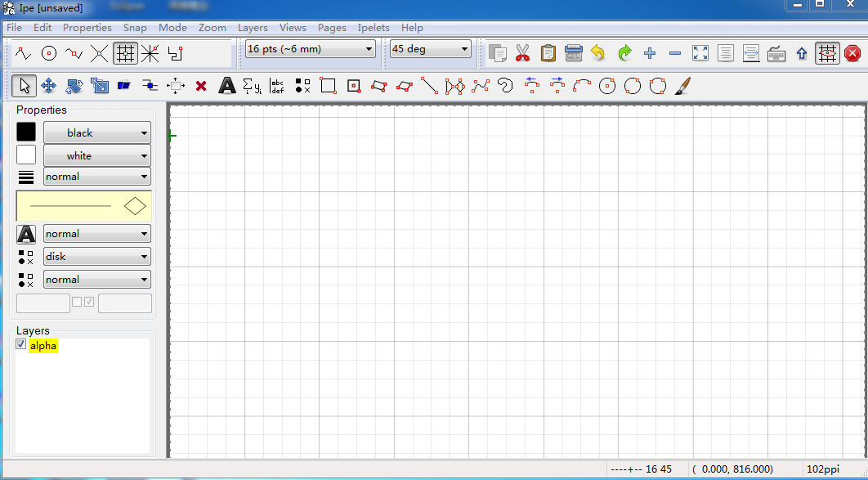The height and width of the screenshot is (480, 868).
Task: Select the Splinegon closed curve tool
Action: point(505,85)
